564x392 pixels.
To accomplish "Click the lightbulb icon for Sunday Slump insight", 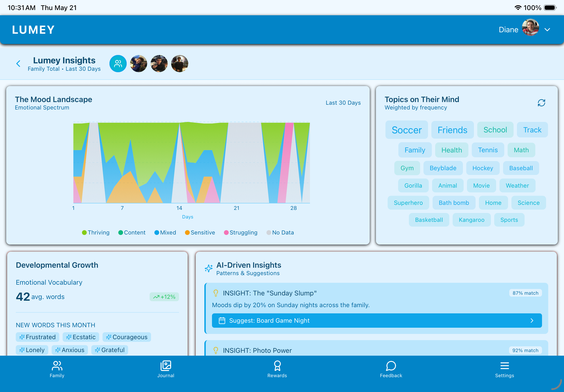I will pos(216,293).
